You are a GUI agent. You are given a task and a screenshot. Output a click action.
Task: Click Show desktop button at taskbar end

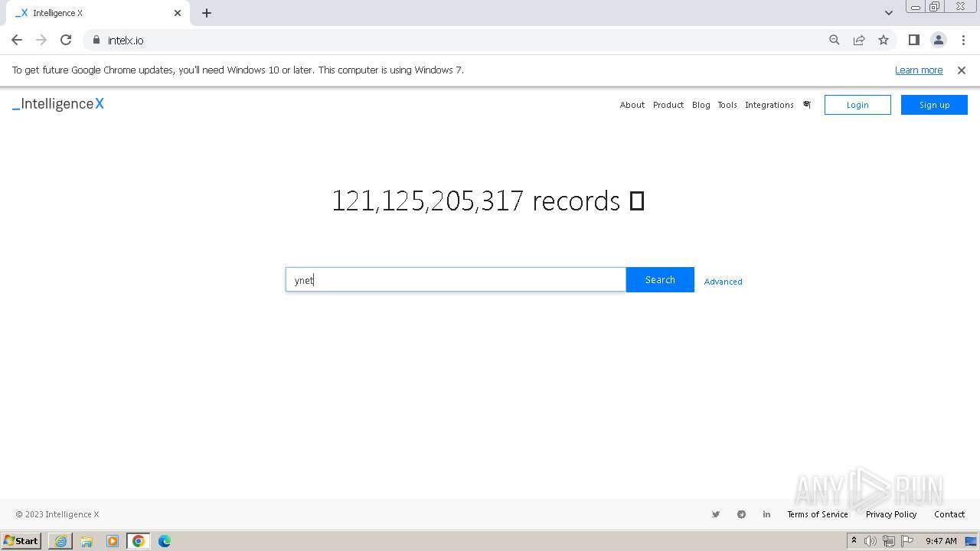972,541
